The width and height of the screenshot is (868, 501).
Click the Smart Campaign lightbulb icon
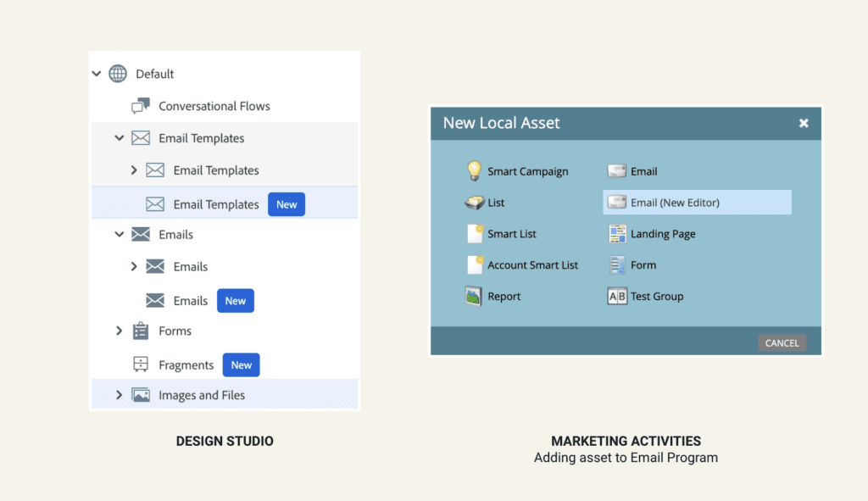pyautogui.click(x=474, y=171)
